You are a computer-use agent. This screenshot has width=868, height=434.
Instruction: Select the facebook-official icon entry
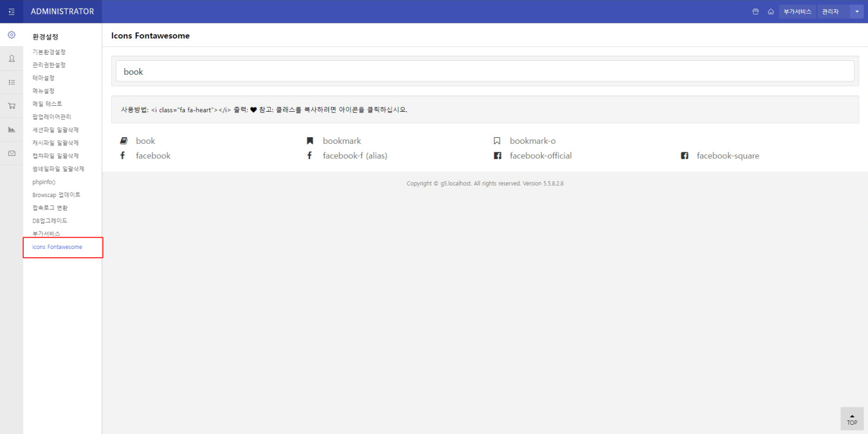540,156
